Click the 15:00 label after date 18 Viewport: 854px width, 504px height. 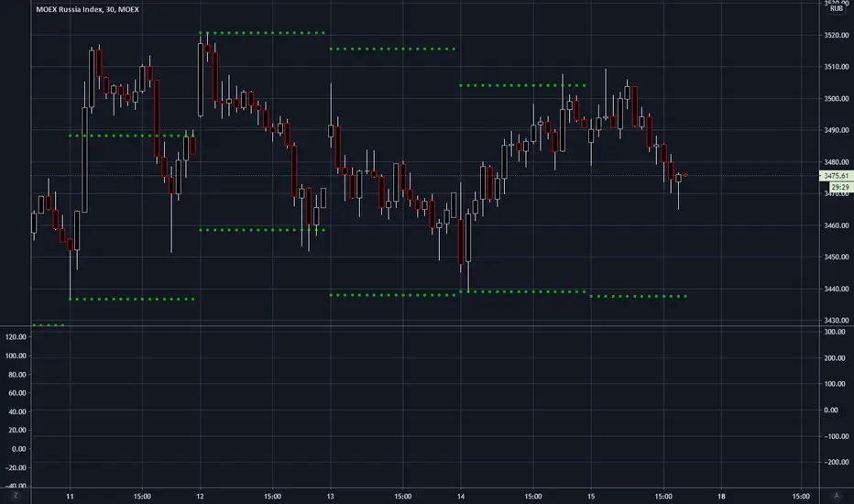801,497
